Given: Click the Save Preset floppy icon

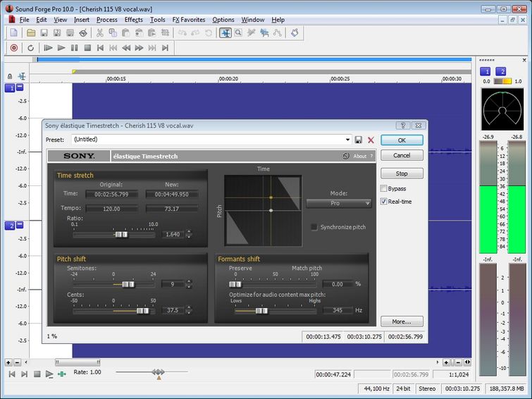Looking at the screenshot, I should (358, 140).
